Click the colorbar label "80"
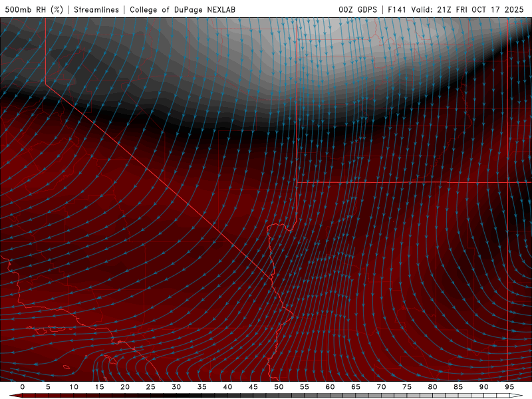The image size is (532, 399). coord(432,387)
